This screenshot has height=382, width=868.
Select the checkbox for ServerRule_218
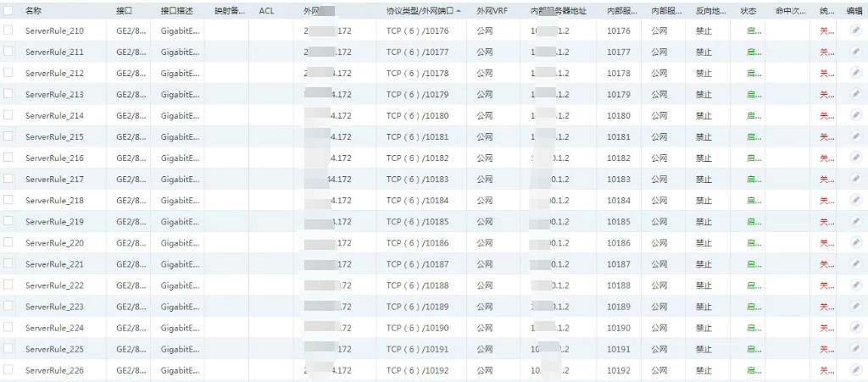tap(8, 200)
